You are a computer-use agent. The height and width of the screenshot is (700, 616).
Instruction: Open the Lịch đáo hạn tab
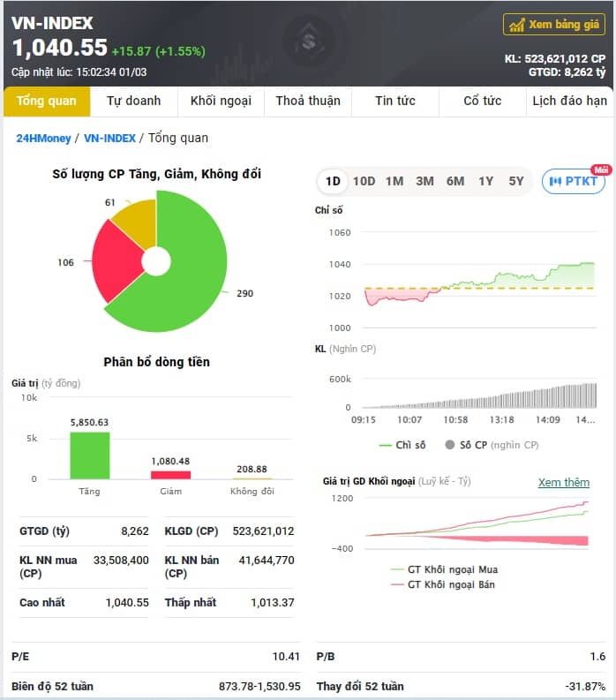tap(569, 101)
